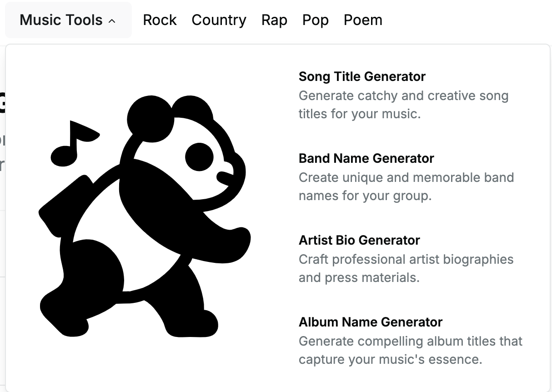The height and width of the screenshot is (392, 552).
Task: Click the panda's nose
Action: click(x=224, y=176)
